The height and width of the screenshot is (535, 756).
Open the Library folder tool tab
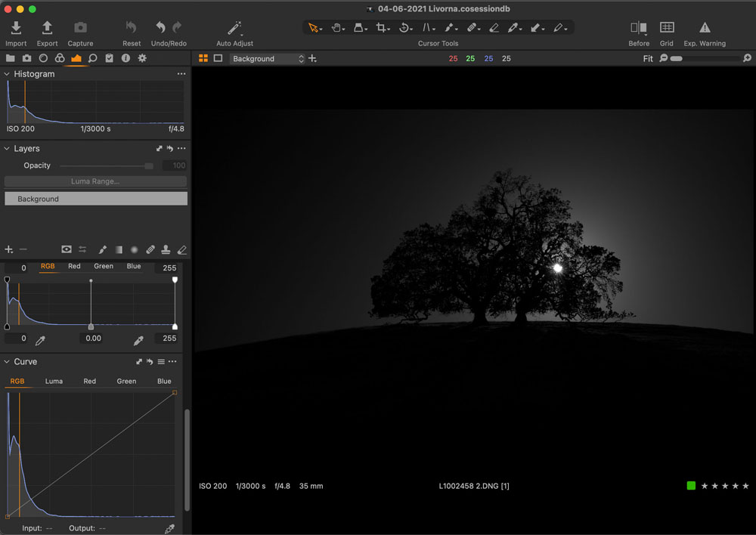tap(10, 58)
